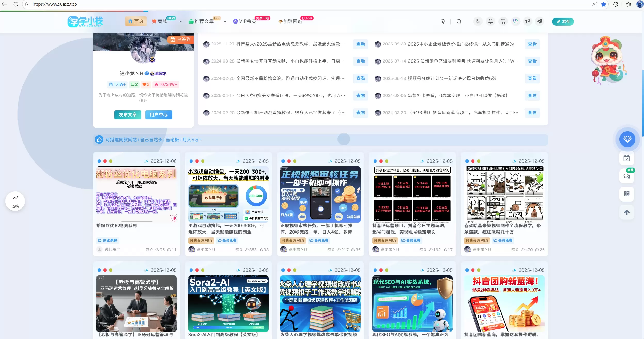Open the 用户中心 button
Viewport: 644px width, 339px height.
[x=159, y=115]
